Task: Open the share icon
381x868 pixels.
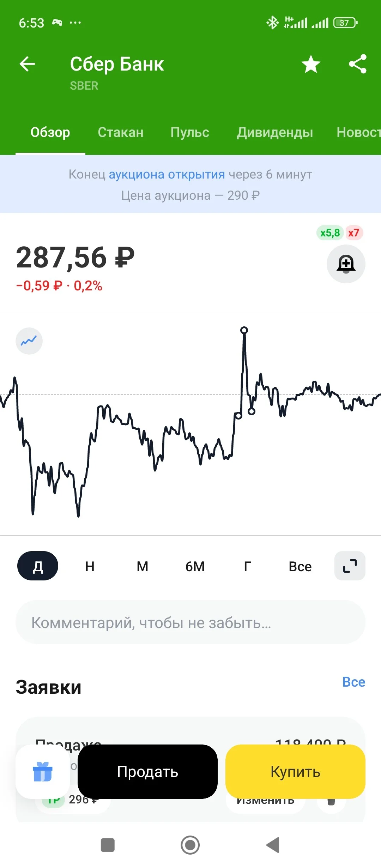Action: (x=358, y=64)
